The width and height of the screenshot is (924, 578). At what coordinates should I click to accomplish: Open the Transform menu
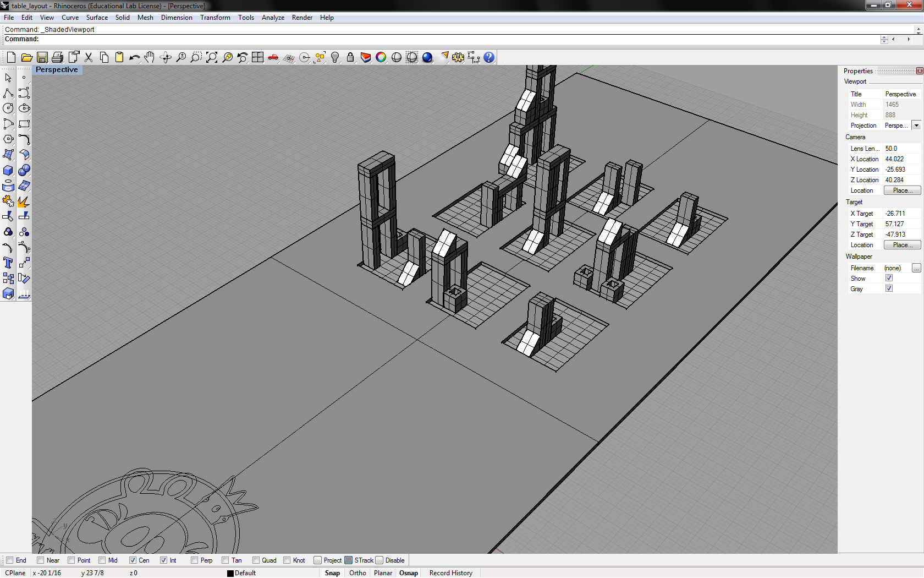(215, 18)
